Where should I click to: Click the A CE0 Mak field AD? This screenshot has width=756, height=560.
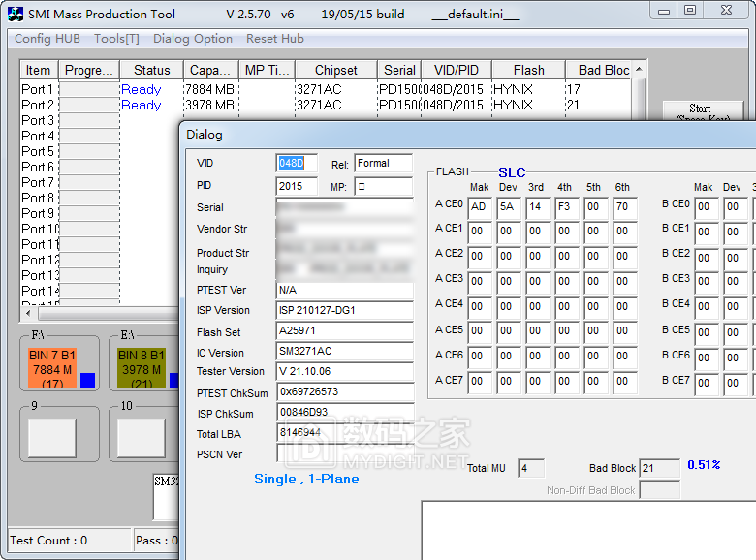coord(480,206)
